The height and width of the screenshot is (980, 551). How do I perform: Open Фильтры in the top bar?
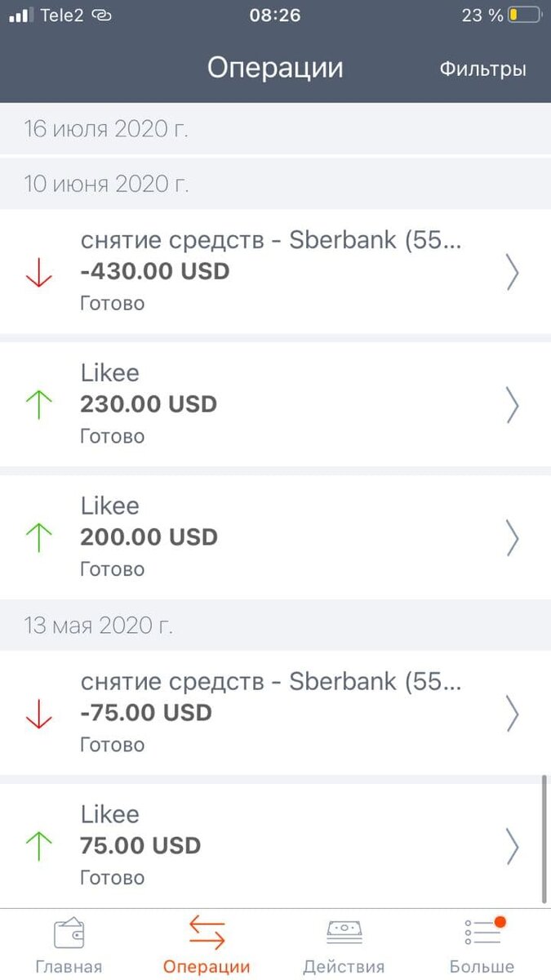482,69
